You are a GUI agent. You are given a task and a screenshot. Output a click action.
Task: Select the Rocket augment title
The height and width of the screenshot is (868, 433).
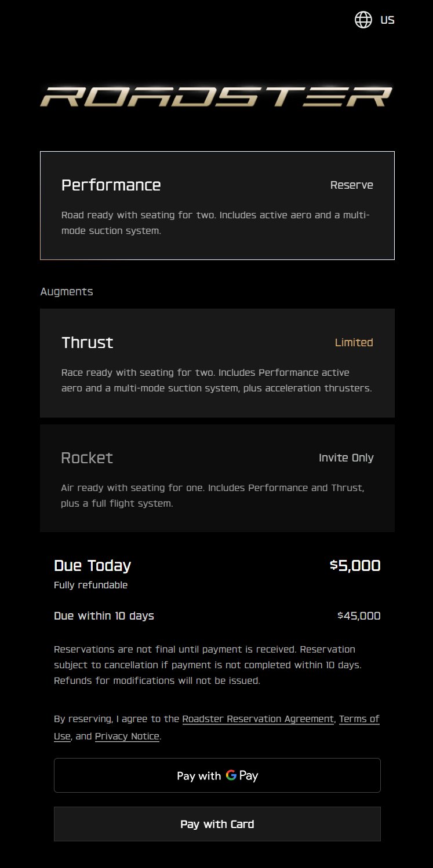[x=87, y=458]
